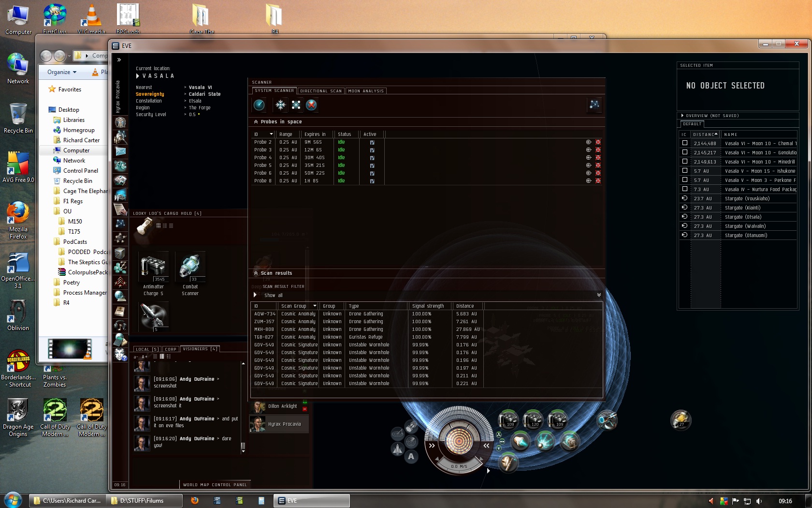Open the Jukebox headphones icon in Neocom
Screen dimensions: 812x508
(120, 325)
